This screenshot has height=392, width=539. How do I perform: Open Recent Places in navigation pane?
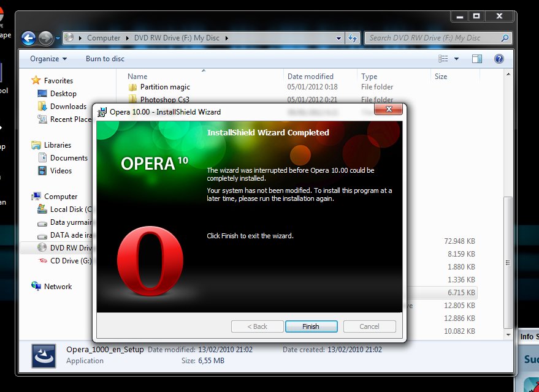(x=71, y=119)
